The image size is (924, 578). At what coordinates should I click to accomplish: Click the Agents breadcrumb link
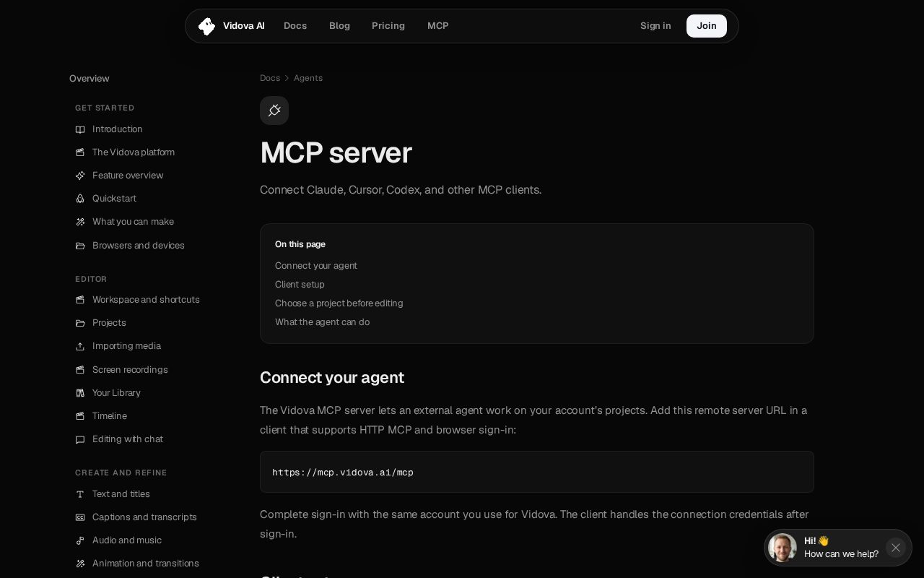[x=308, y=78]
